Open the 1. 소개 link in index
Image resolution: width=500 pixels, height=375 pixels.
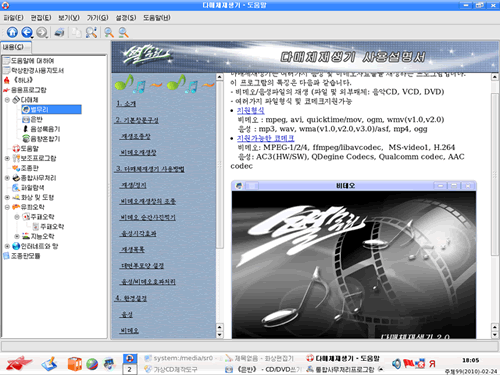click(126, 104)
